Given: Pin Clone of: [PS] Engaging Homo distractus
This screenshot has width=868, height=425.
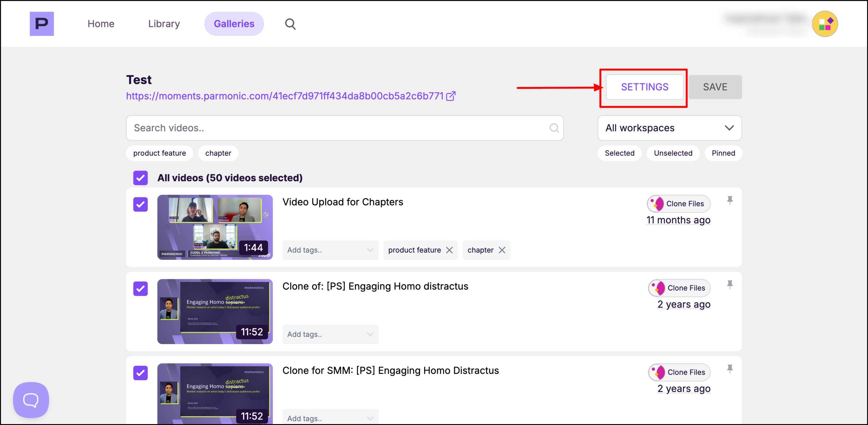Looking at the screenshot, I should pos(730,285).
